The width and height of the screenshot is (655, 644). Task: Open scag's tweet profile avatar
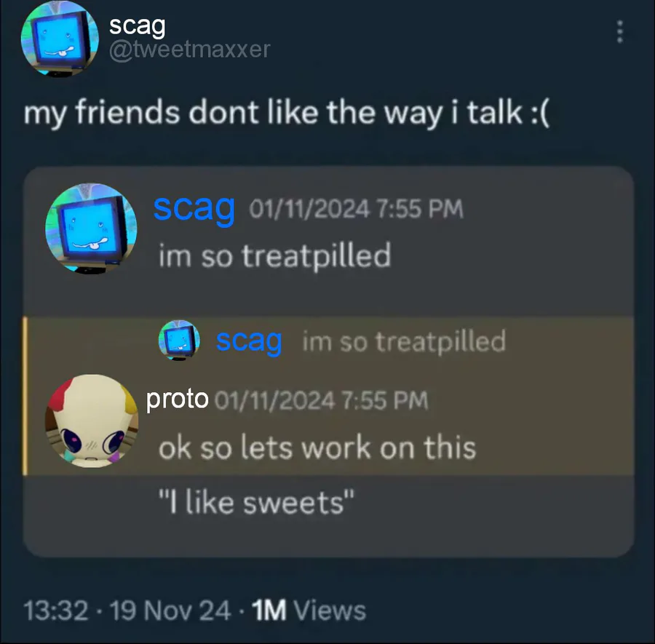tap(60, 39)
